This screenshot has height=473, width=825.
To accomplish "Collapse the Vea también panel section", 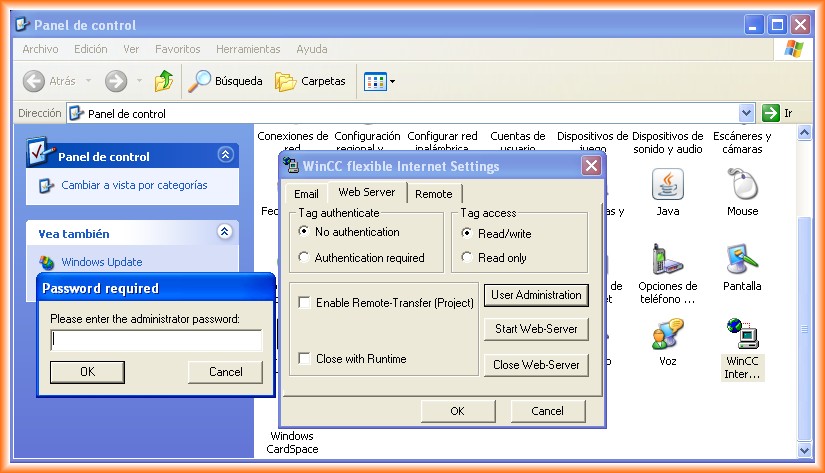I will pyautogui.click(x=224, y=232).
